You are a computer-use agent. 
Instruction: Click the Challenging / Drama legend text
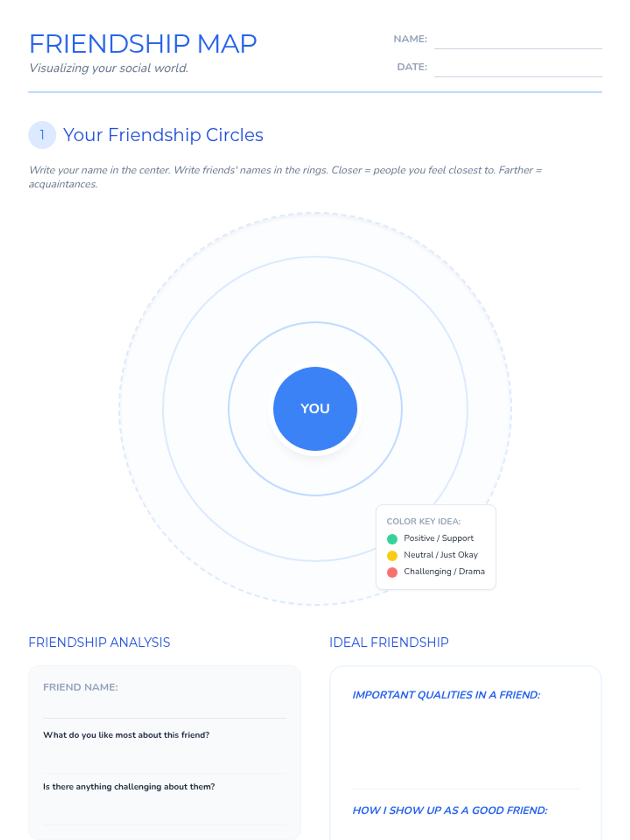pos(444,571)
